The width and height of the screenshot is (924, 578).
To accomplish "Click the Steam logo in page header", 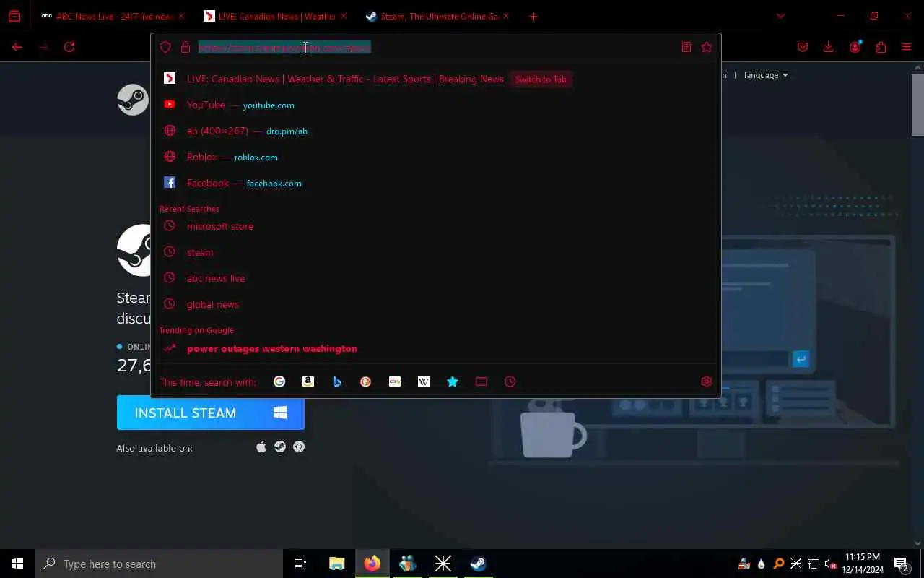I will (133, 100).
